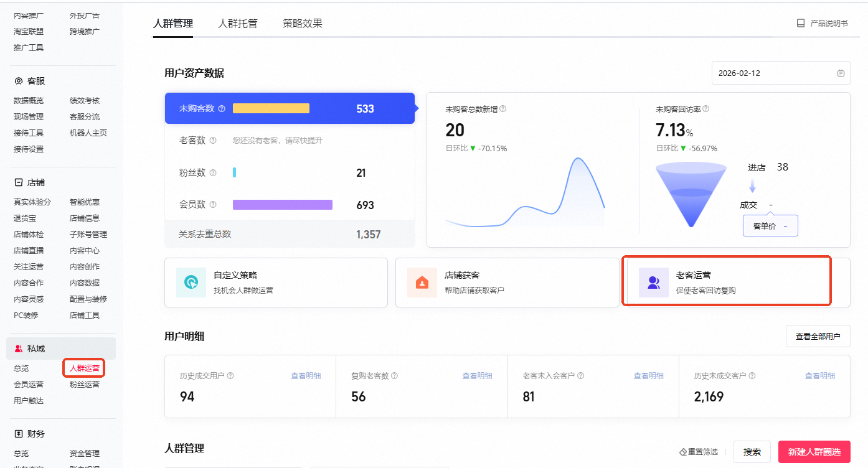
Task: Click the 店铺 sidebar section icon
Action: [x=19, y=182]
